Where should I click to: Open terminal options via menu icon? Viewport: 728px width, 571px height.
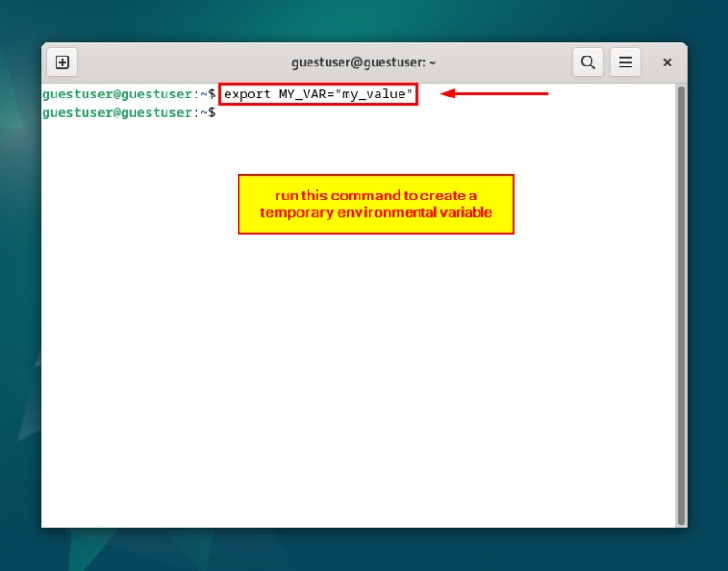click(x=625, y=62)
